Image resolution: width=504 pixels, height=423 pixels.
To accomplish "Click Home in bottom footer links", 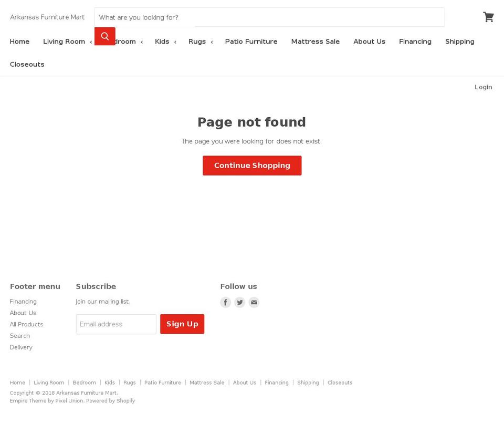I will 17,383.
